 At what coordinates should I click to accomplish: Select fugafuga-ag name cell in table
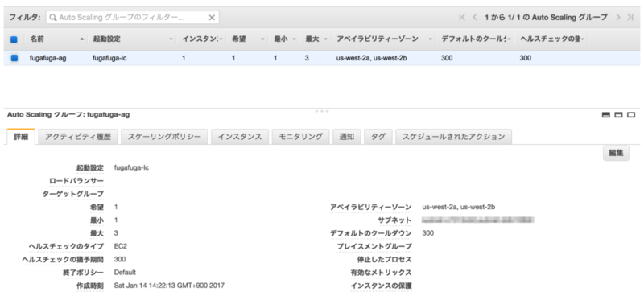[x=48, y=58]
